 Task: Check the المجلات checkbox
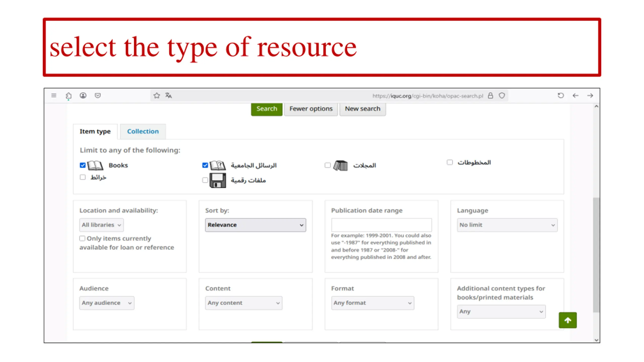[x=327, y=165]
